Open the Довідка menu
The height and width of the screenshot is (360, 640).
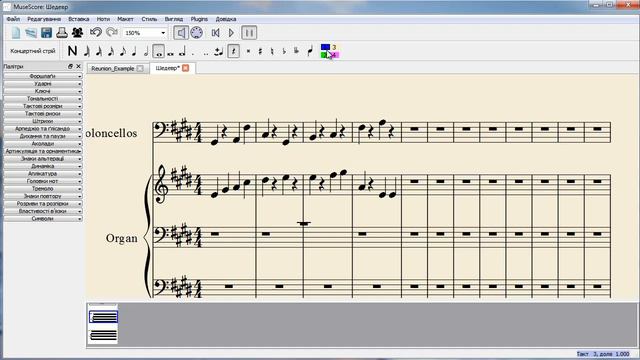226,19
